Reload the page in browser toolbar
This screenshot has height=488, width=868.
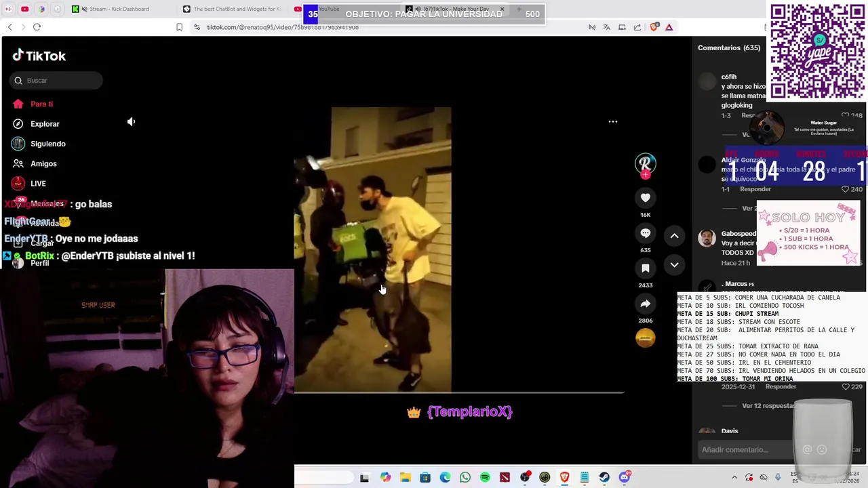point(37,27)
